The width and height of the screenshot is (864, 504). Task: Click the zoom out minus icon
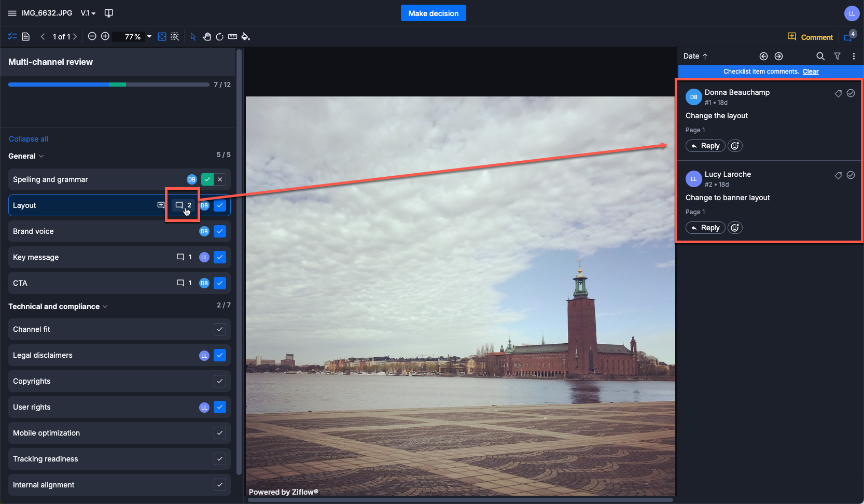coord(92,36)
